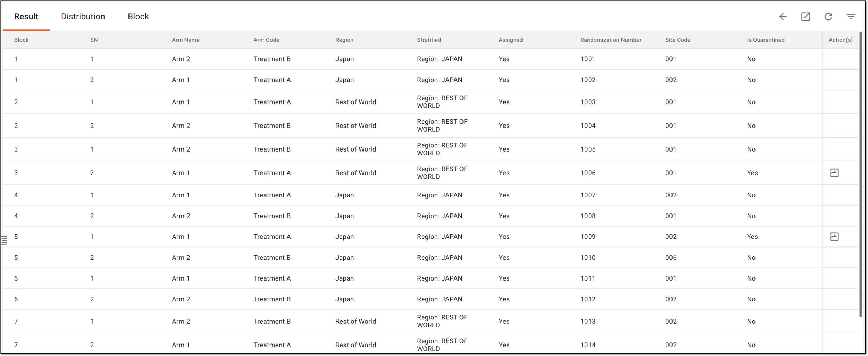The height and width of the screenshot is (356, 868).
Task: Click 'Rest of World' region in row 1003
Action: click(x=356, y=102)
